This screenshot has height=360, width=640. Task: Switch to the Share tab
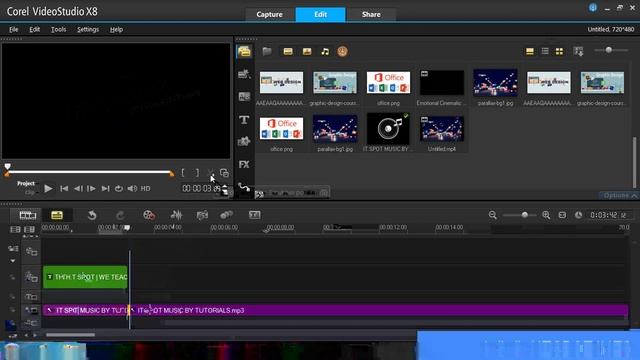371,14
